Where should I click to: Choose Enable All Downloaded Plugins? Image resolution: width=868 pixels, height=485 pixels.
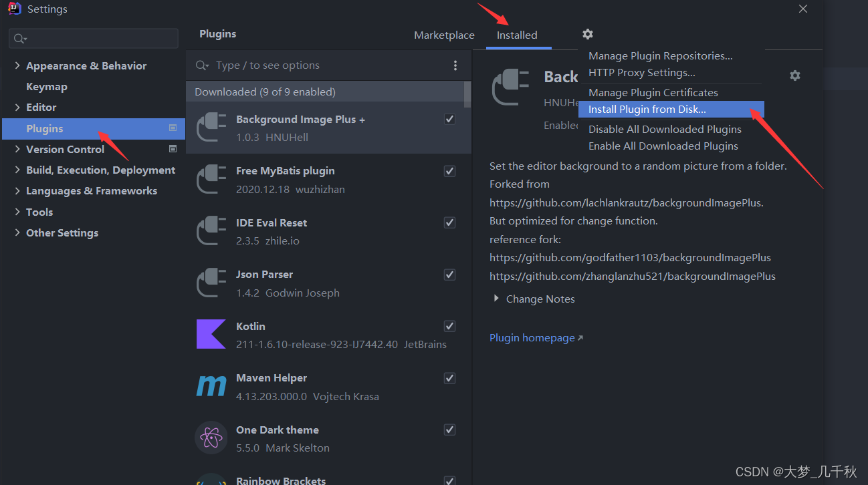663,146
